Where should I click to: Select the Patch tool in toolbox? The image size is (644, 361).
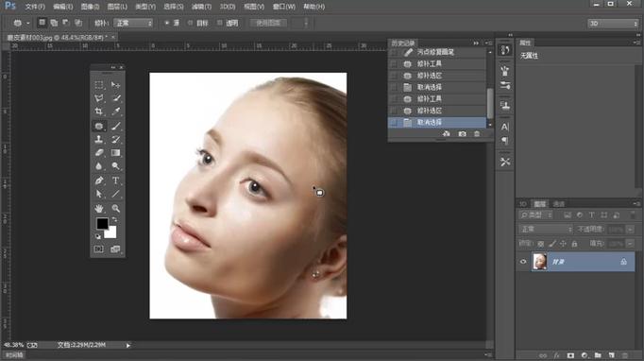click(x=99, y=126)
